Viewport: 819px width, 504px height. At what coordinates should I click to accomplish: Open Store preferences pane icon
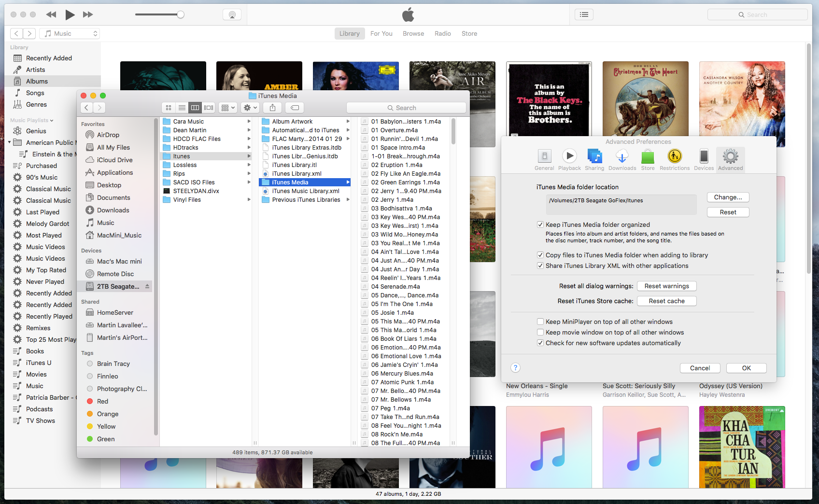[x=648, y=156]
